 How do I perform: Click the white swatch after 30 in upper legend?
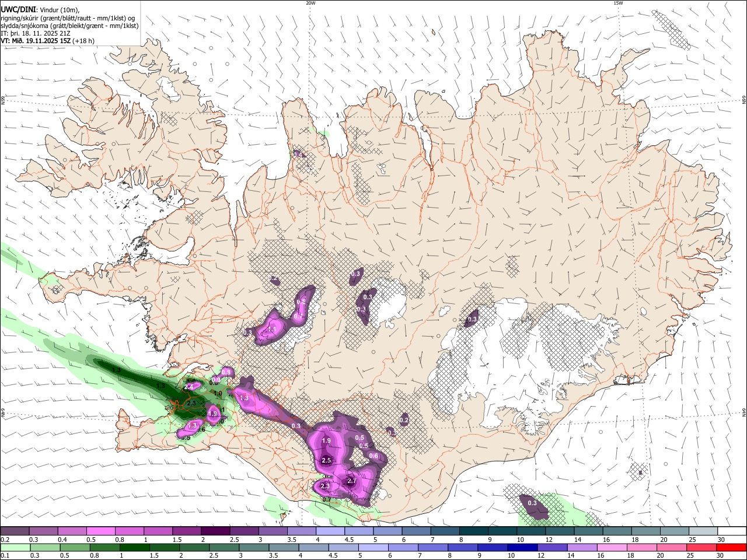click(732, 531)
